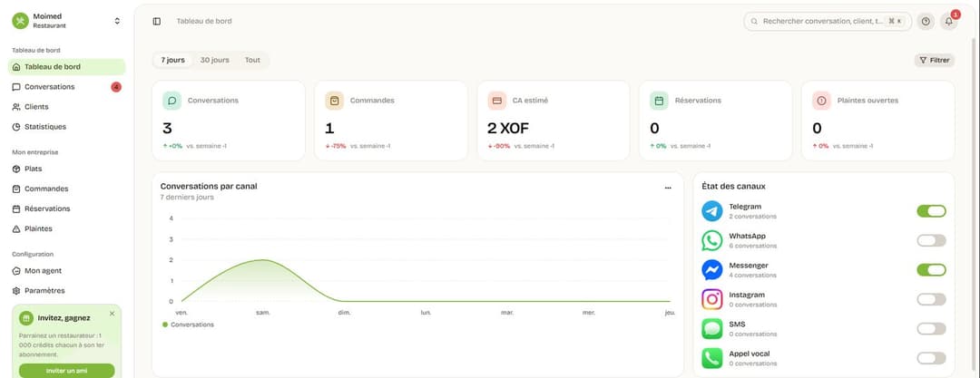Open the three-dot menu of Conversations par canal
Viewport: 980px width, 378px height.
[x=668, y=188]
